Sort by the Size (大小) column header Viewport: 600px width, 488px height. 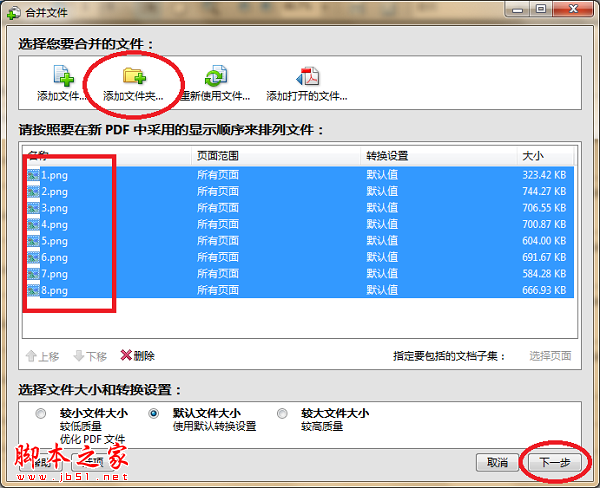(545, 156)
